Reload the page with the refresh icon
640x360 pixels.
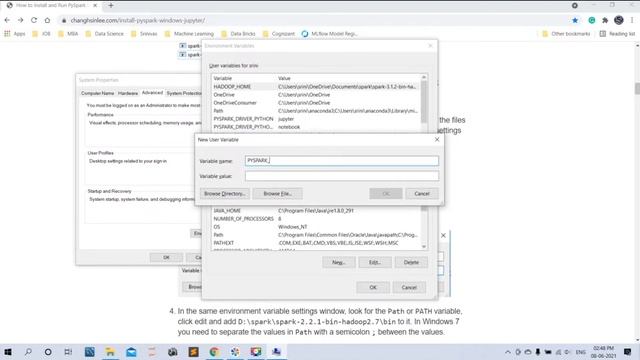[x=34, y=20]
